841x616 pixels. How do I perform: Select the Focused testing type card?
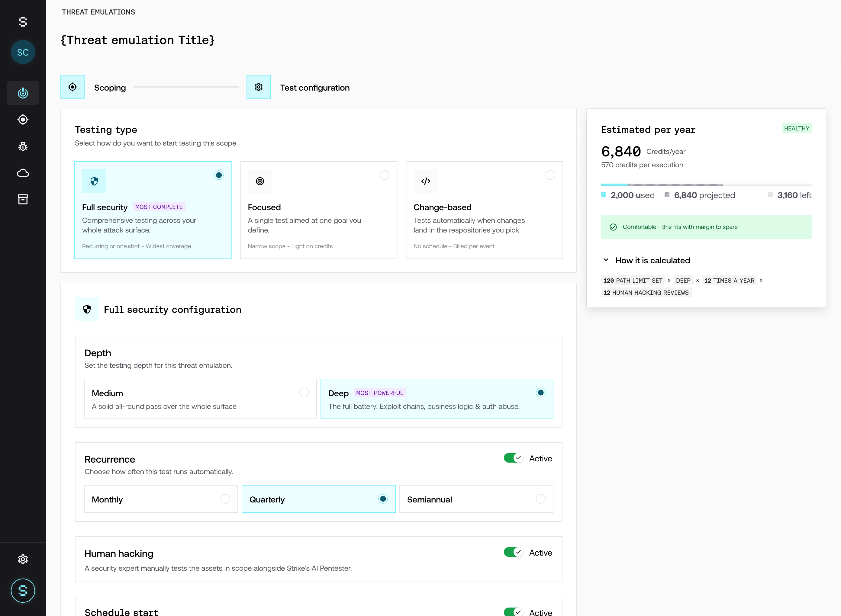coord(318,210)
